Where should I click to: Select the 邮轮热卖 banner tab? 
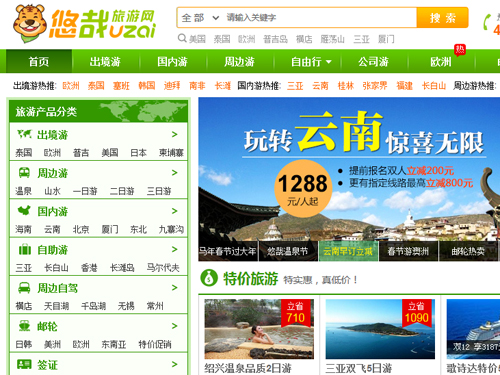point(468,251)
